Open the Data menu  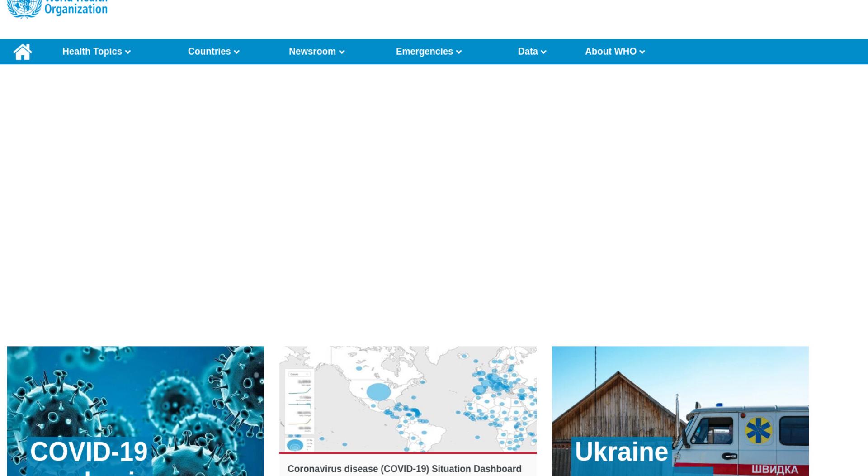[x=532, y=52]
